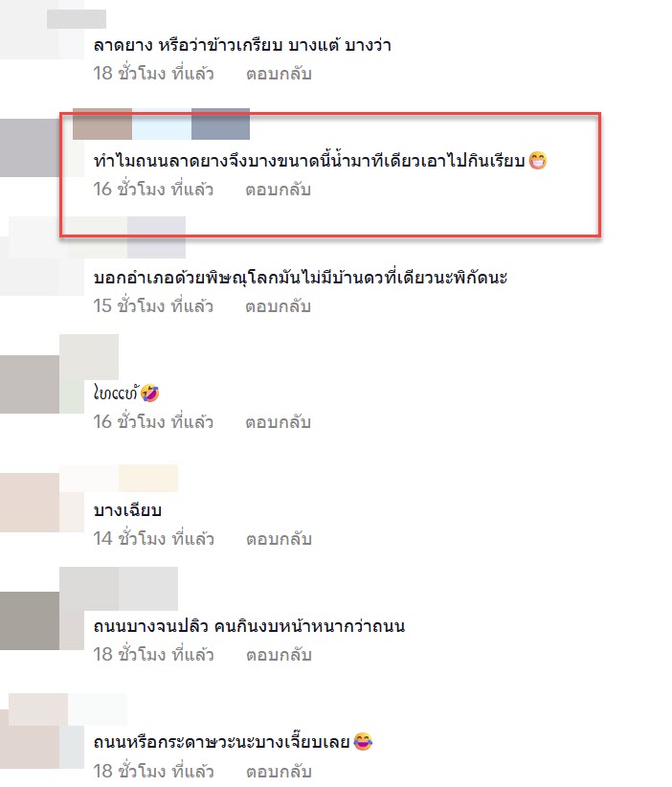Screen dimensions: 672x787
Task: Click tears-of-joy emoji in ถนนหรือกระดาษ comment
Action: [x=363, y=741]
